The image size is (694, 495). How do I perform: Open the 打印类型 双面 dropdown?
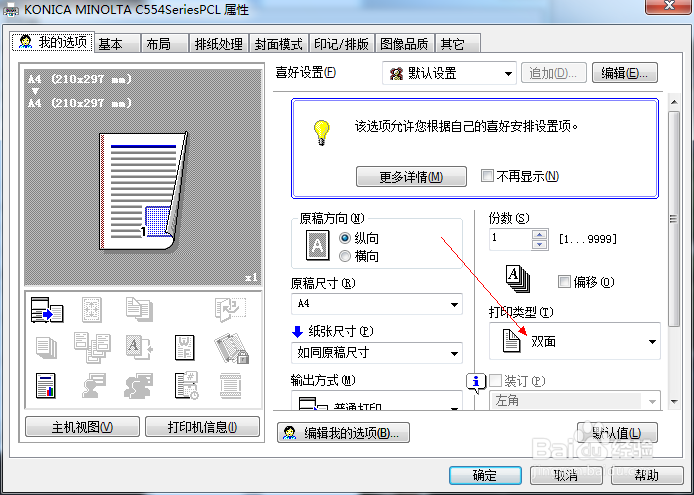coord(574,341)
